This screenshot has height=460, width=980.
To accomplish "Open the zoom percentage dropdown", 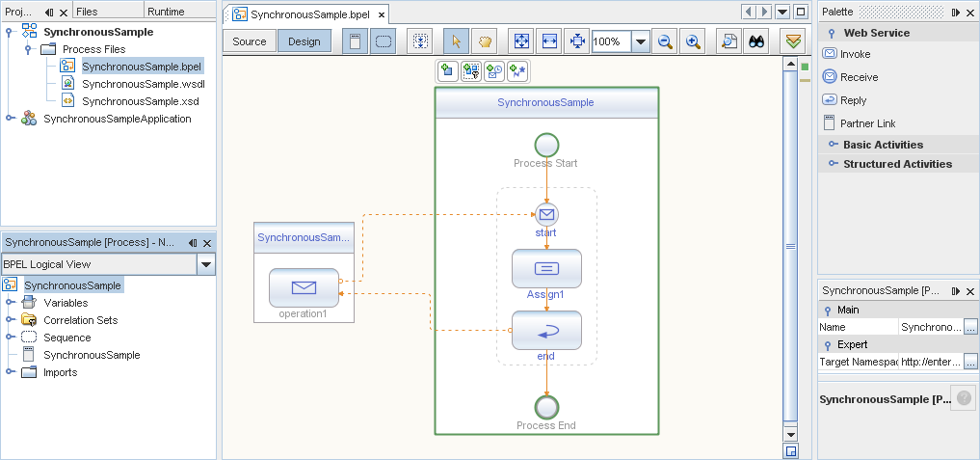I will point(640,41).
